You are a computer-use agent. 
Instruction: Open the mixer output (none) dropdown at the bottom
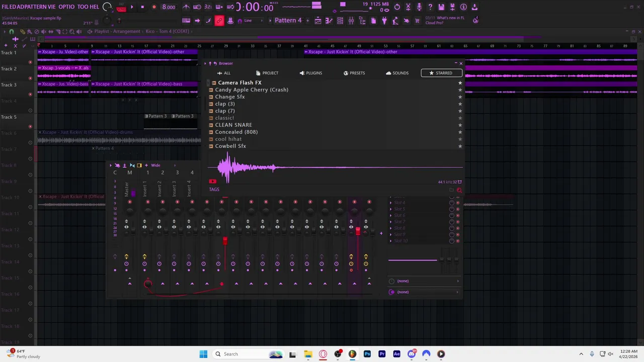point(424,292)
